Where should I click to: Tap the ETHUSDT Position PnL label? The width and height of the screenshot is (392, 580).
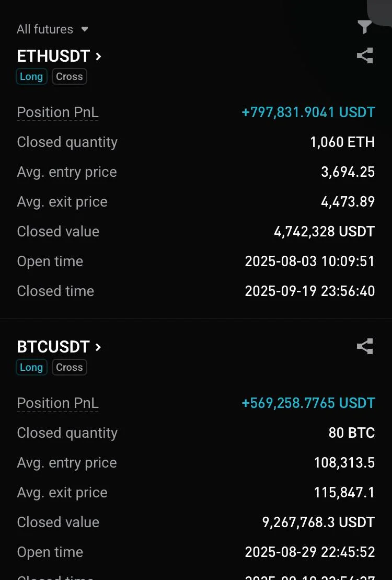pos(57,112)
